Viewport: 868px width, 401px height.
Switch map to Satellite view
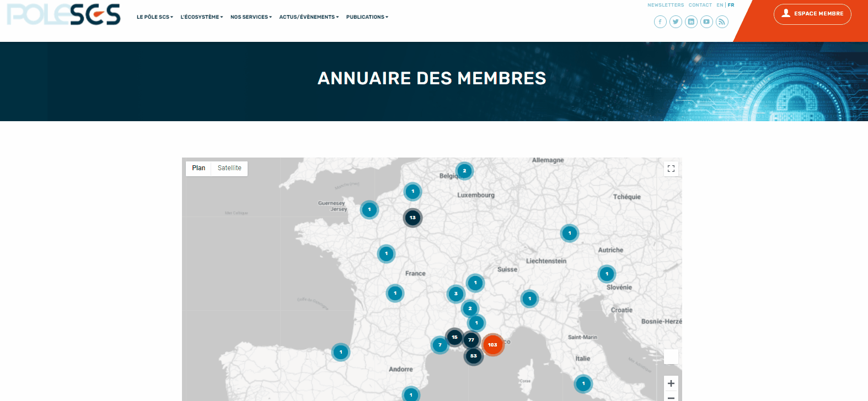pos(229,168)
